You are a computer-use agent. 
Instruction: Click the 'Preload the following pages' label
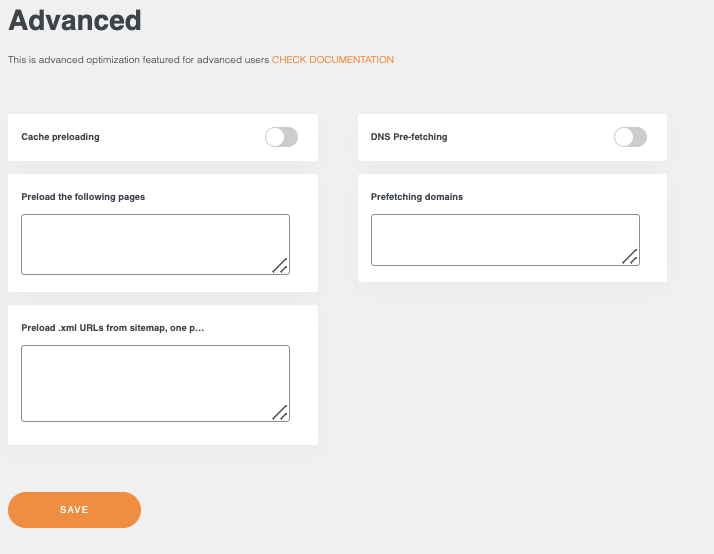[83, 197]
